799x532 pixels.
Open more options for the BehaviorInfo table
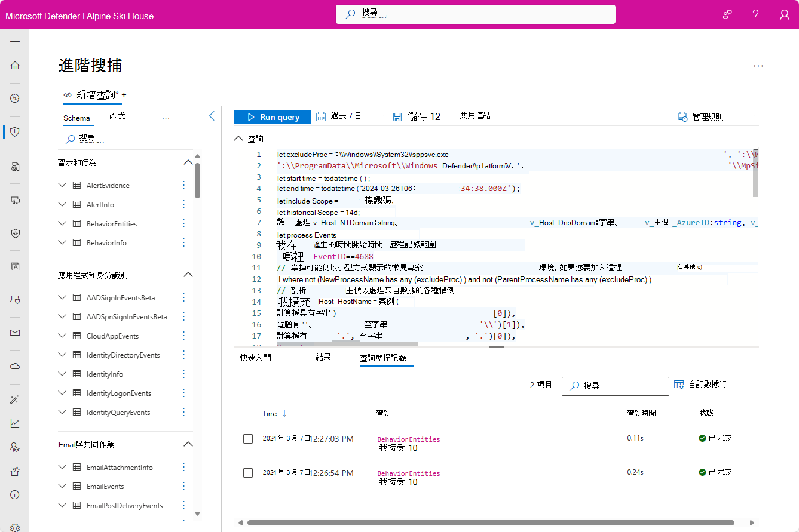click(x=184, y=243)
